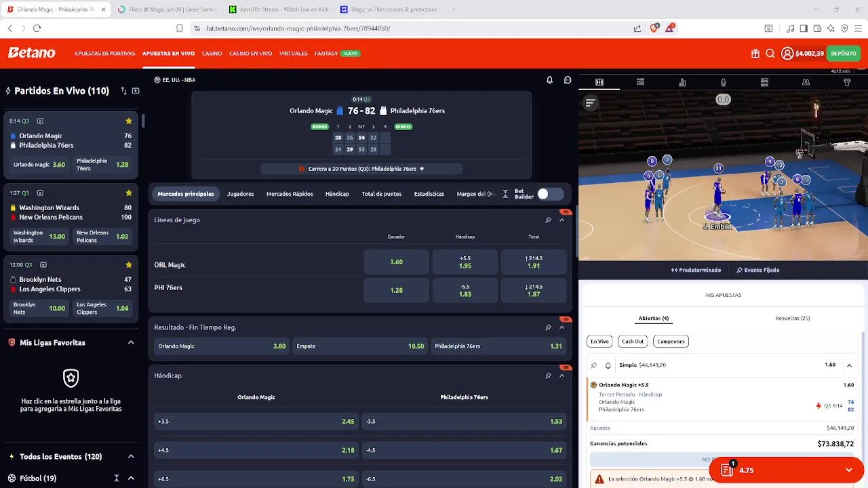Image resolution: width=868 pixels, height=488 pixels.
Task: Pin the Líneas de Juego market
Action: coord(548,220)
